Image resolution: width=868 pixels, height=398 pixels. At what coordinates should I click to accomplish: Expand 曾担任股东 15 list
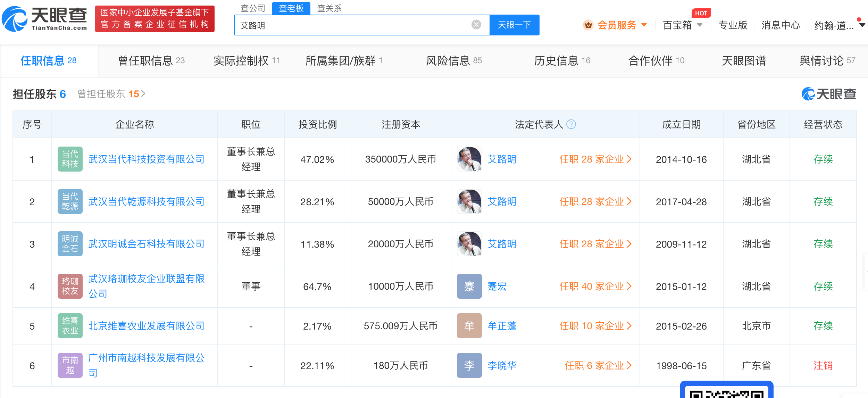click(x=111, y=94)
